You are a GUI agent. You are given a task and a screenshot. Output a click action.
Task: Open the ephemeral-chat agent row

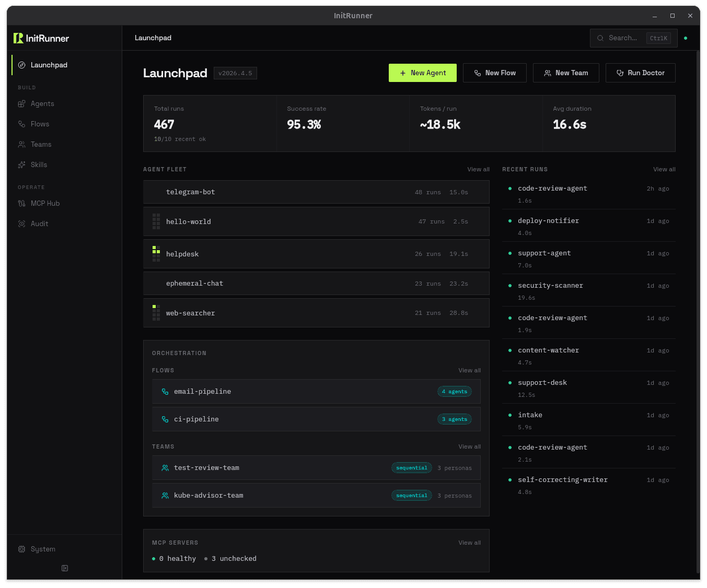coord(316,284)
